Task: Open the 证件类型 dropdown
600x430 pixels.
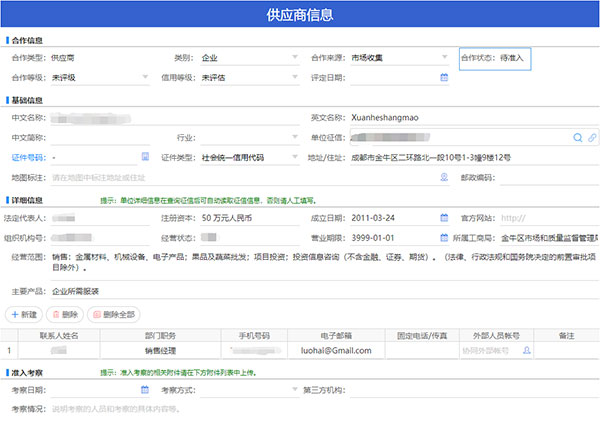Action: (x=295, y=157)
